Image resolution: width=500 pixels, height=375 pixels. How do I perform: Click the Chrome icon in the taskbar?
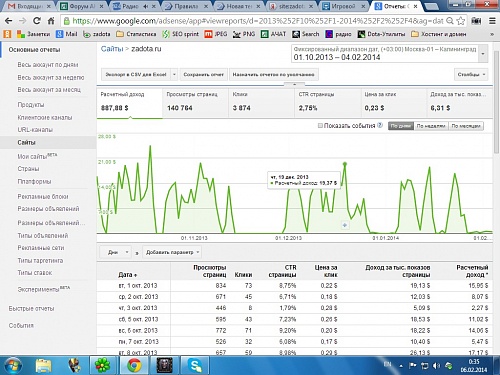point(134,365)
